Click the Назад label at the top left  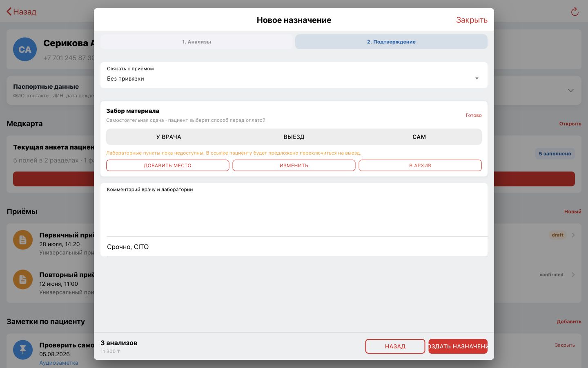tap(24, 12)
